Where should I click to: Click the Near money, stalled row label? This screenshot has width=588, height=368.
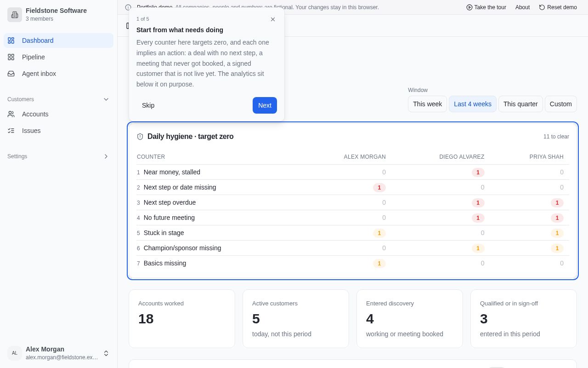pos(172,172)
